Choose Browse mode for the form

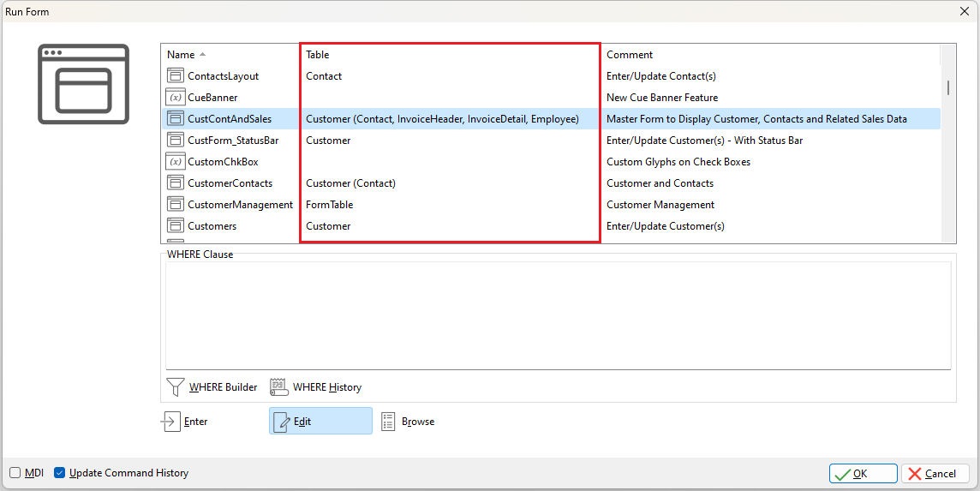[408, 422]
